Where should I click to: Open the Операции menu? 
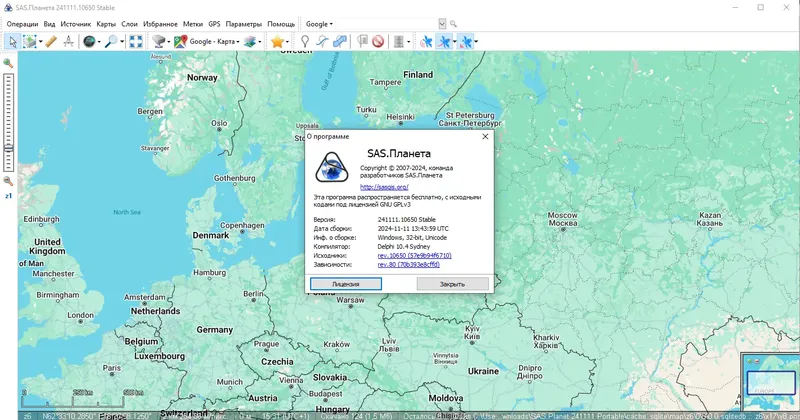[x=22, y=24]
